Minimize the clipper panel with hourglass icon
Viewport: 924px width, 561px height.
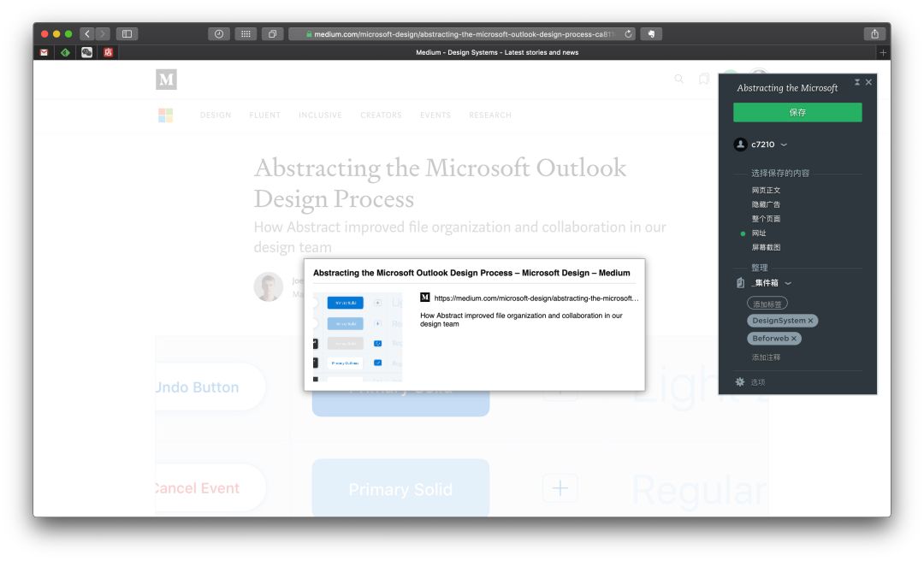tap(856, 82)
